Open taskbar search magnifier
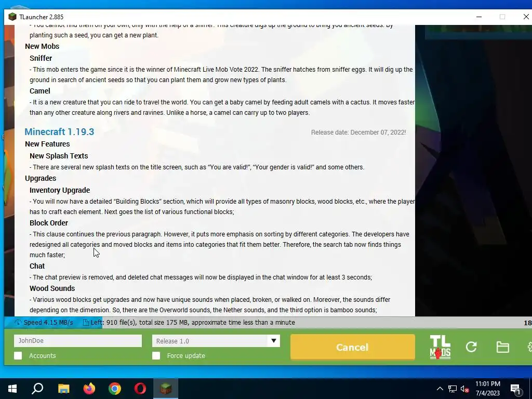The height and width of the screenshot is (399, 532). (37, 389)
